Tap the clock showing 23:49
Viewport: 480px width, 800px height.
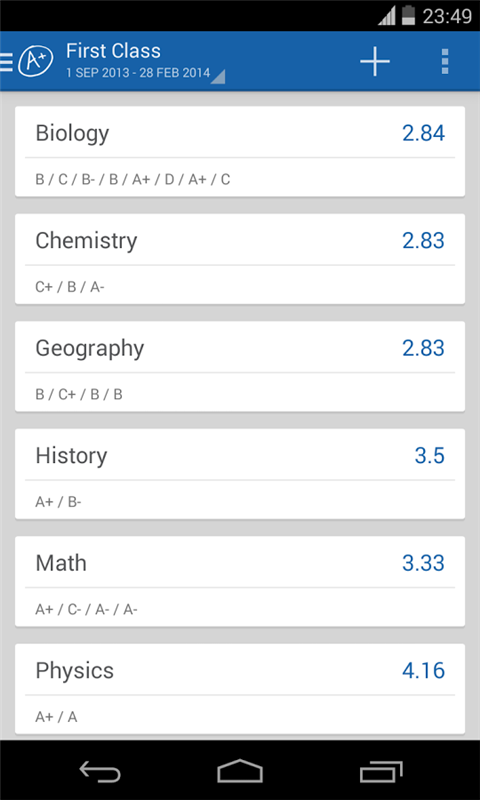tap(447, 16)
